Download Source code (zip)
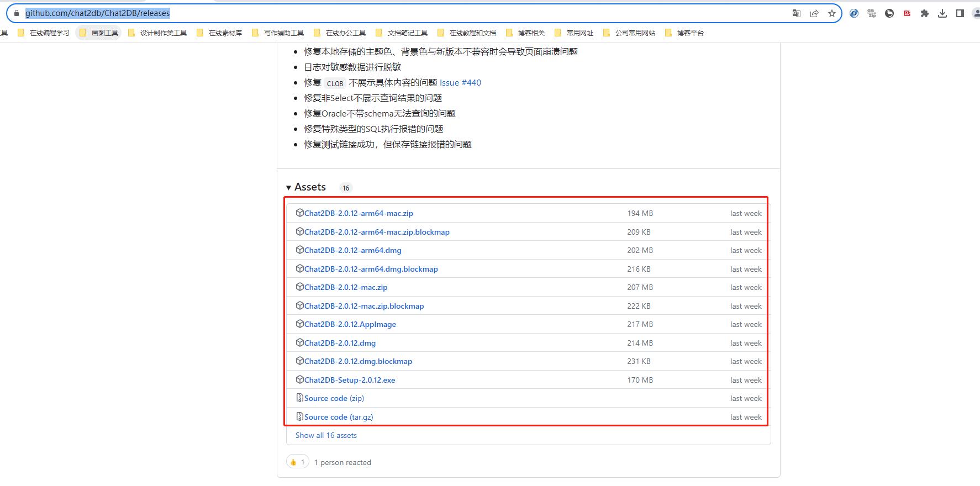 point(334,398)
